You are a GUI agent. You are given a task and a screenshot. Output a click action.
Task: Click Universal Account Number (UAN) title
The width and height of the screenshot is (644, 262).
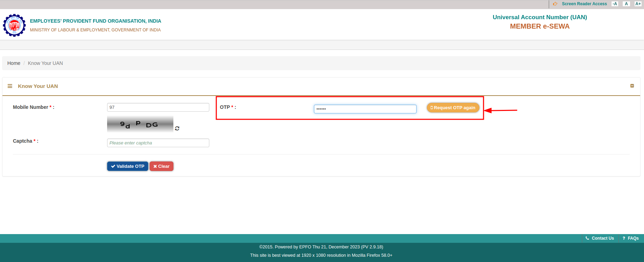pos(540,17)
